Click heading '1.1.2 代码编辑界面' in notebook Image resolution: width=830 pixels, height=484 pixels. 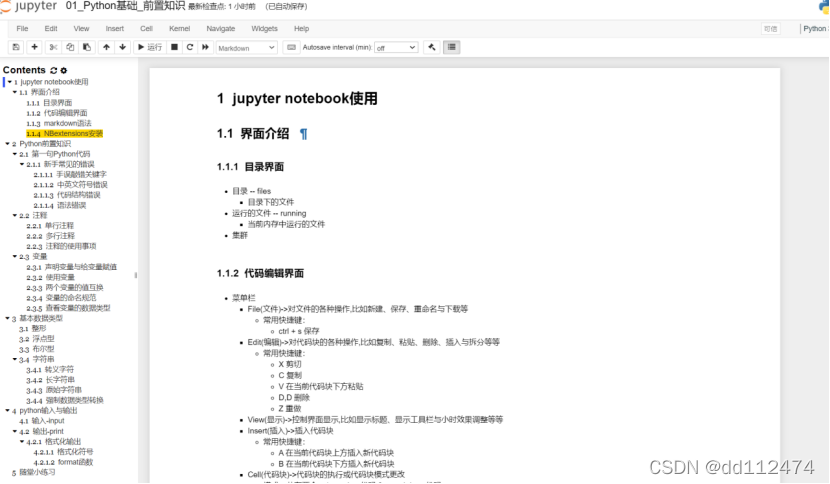pyautogui.click(x=260, y=273)
